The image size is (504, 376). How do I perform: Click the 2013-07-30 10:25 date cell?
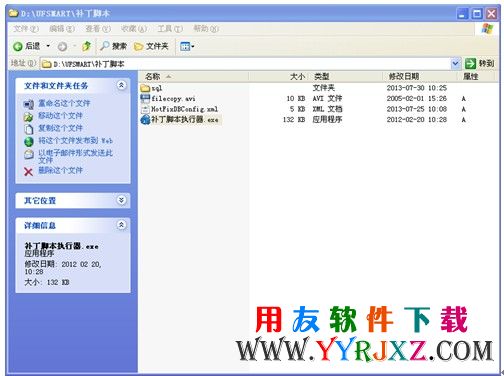[417, 88]
